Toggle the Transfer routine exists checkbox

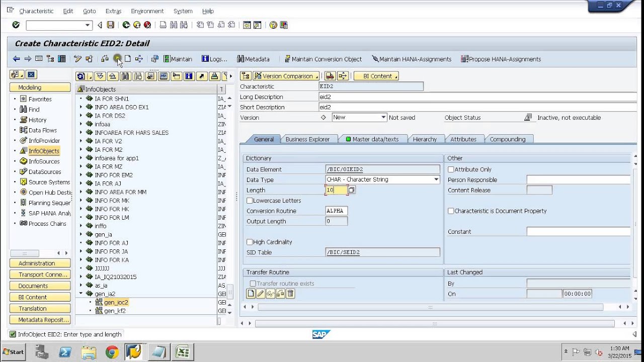coord(253,284)
